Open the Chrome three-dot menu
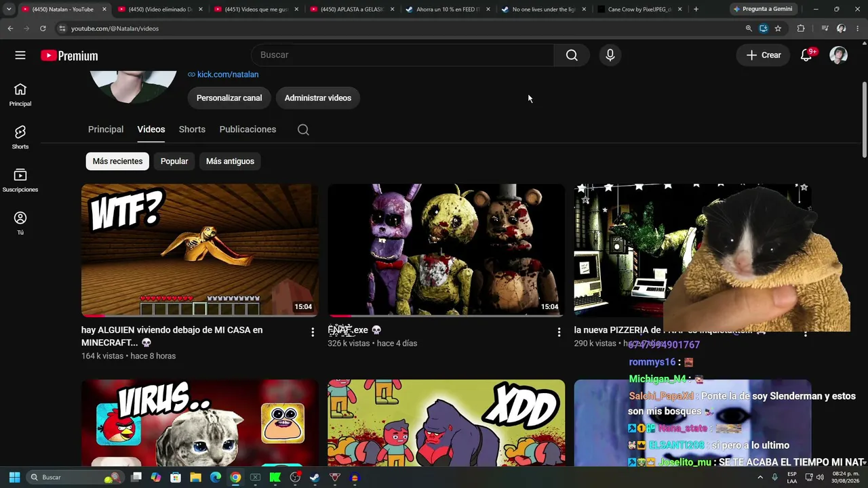This screenshot has height=488, width=868. [x=858, y=28]
